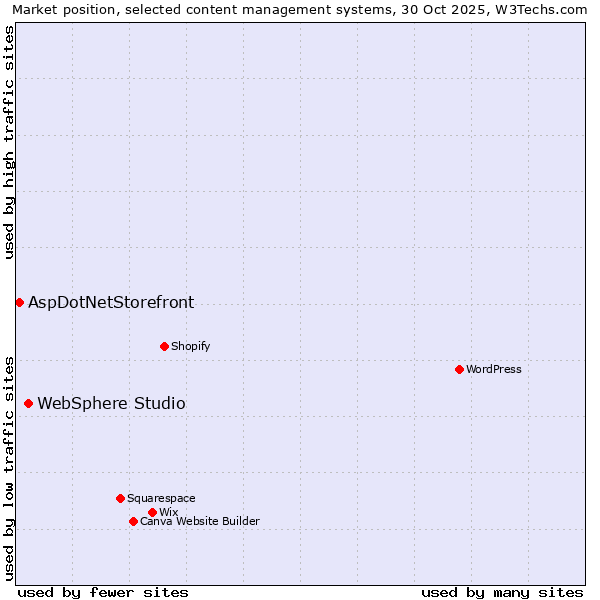Click the AspDotNetStorefront text label

[111, 302]
